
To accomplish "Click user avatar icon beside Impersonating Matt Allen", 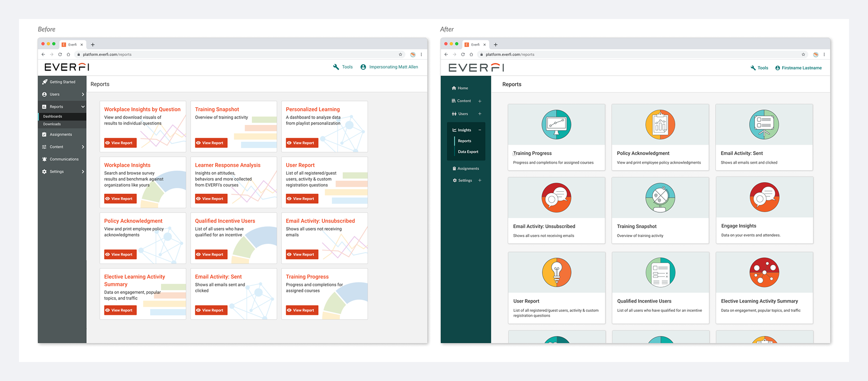I will [363, 67].
